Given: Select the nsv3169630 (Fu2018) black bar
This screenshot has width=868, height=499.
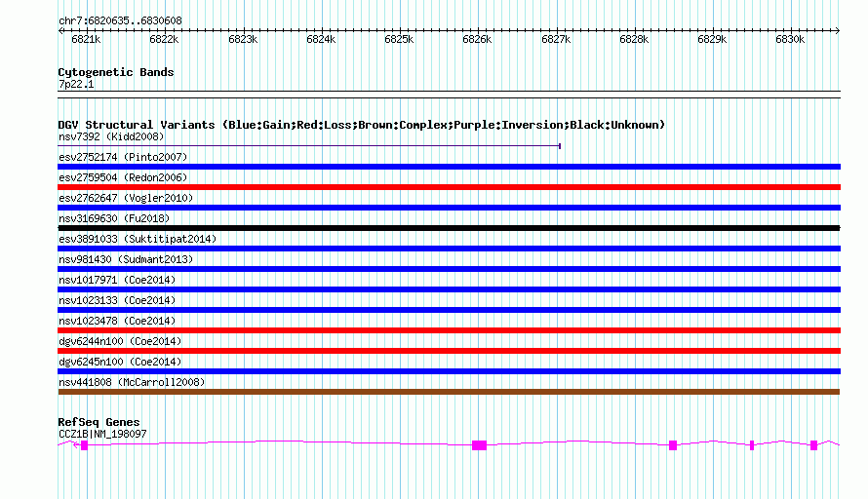Looking at the screenshot, I should pyautogui.click(x=449, y=228).
